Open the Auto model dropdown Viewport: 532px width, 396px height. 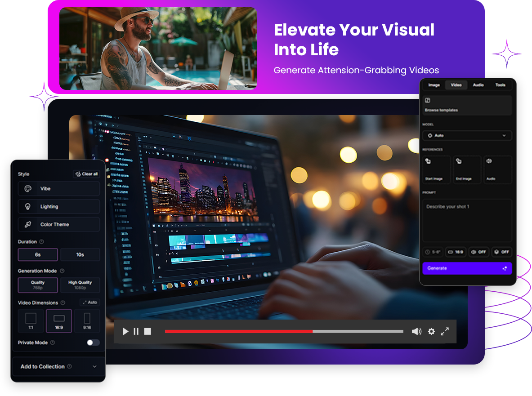[467, 135]
